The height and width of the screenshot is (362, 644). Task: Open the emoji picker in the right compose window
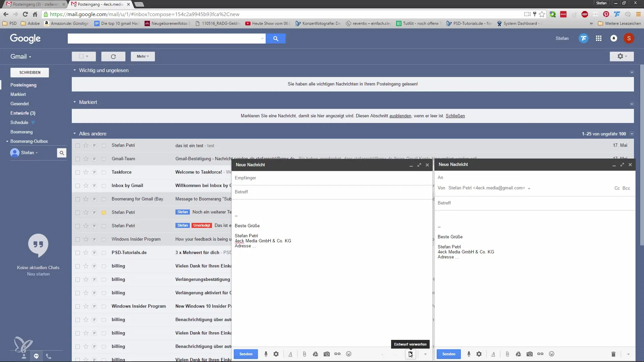(x=551, y=354)
